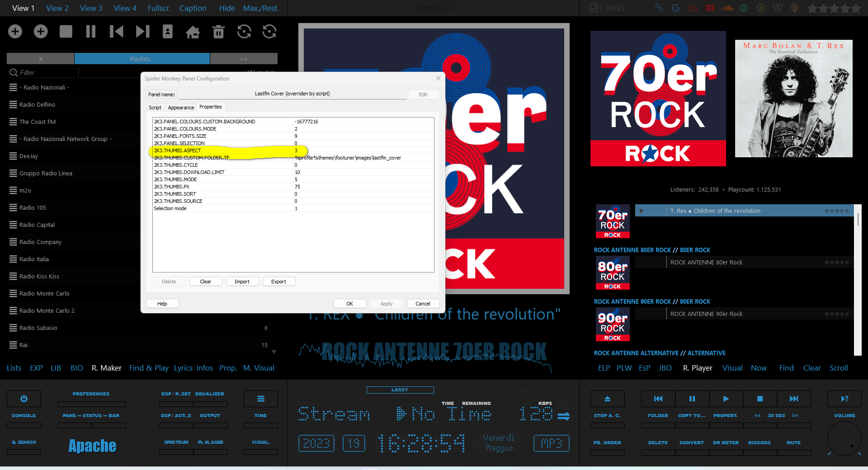Click the X button left of Playlists
This screenshot has height=470, width=868.
tap(40, 59)
